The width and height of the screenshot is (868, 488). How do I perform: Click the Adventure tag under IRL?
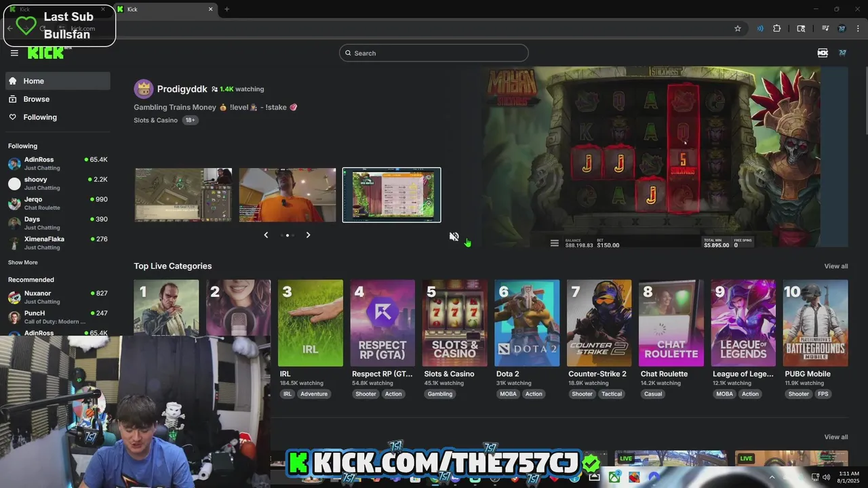(314, 394)
